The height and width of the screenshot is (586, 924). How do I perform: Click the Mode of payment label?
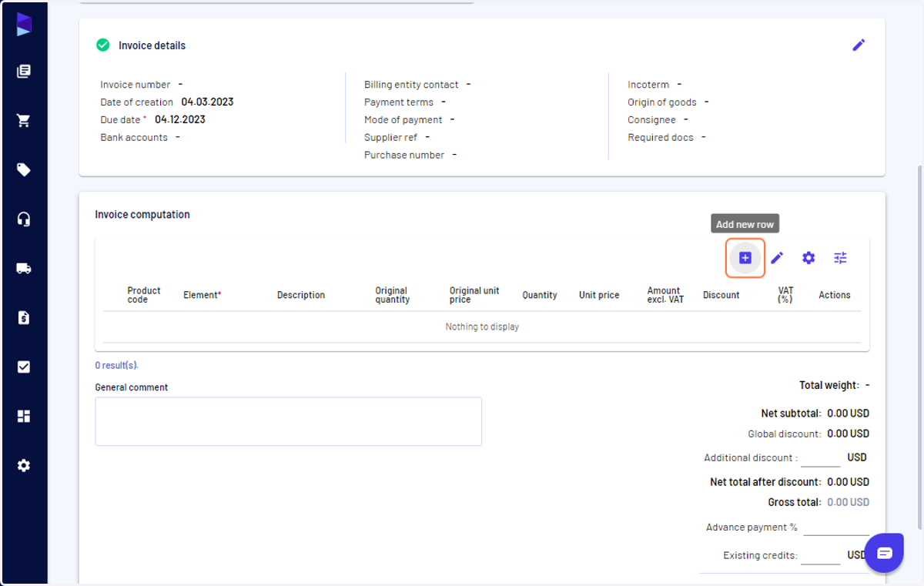(403, 120)
